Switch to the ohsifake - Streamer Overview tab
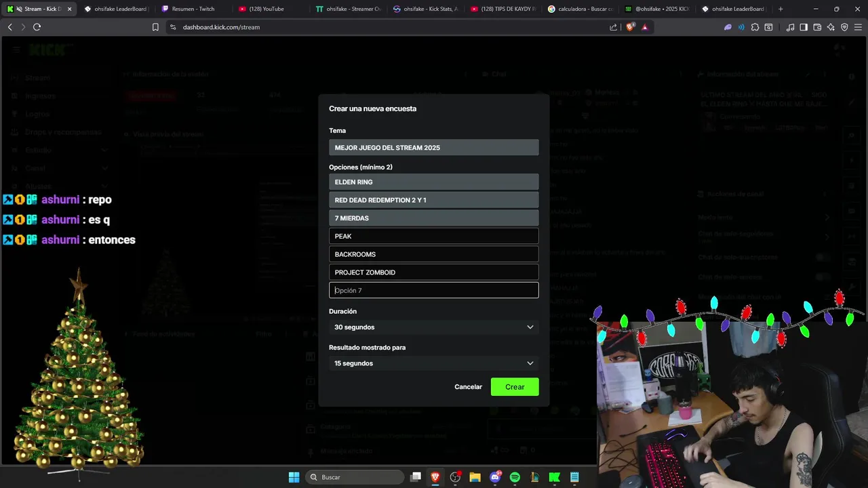 [348, 9]
